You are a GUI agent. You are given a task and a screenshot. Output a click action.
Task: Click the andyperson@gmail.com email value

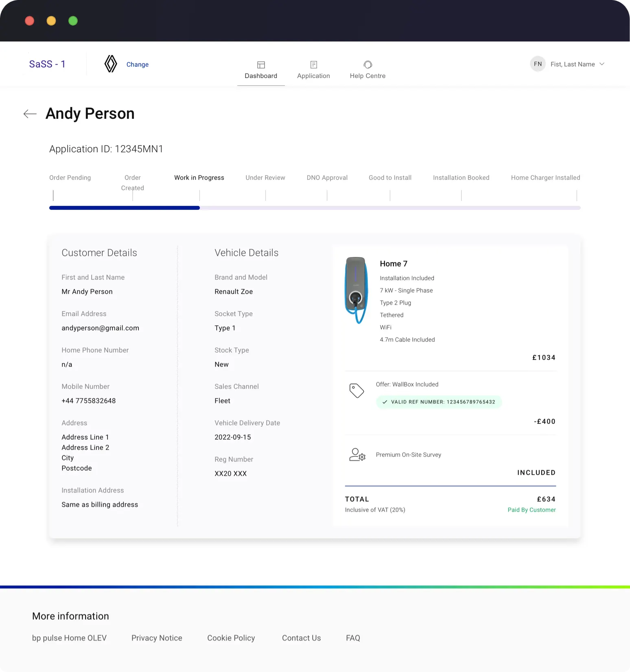point(100,328)
